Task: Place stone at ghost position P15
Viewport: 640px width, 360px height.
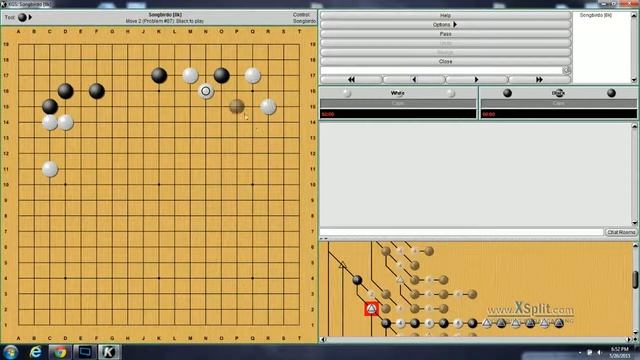Action: (237, 107)
